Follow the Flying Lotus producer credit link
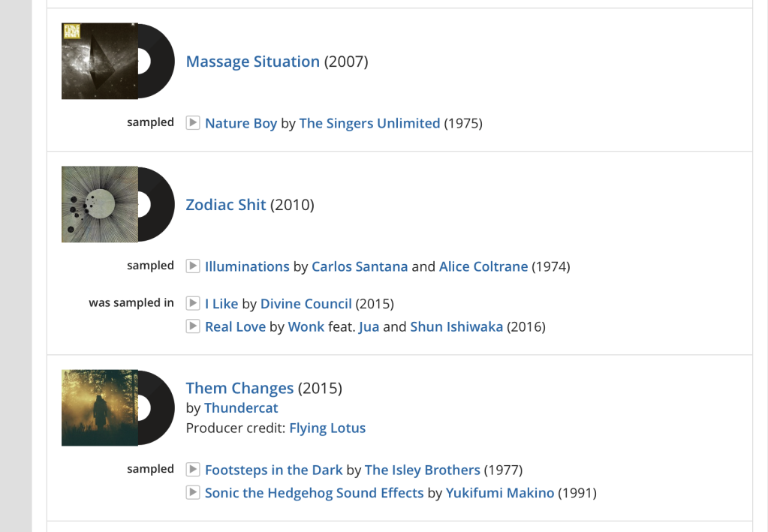 327,428
